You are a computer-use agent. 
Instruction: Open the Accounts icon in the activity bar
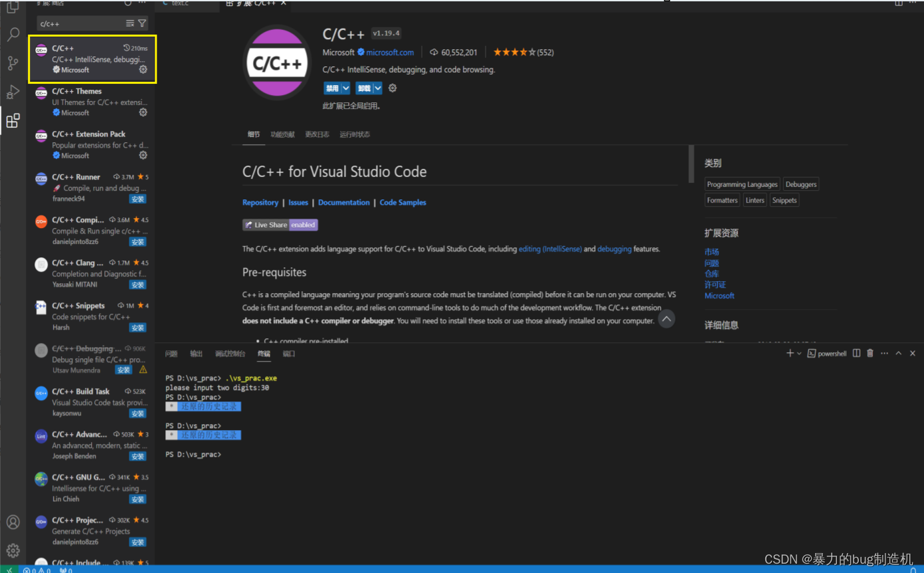[x=13, y=522]
